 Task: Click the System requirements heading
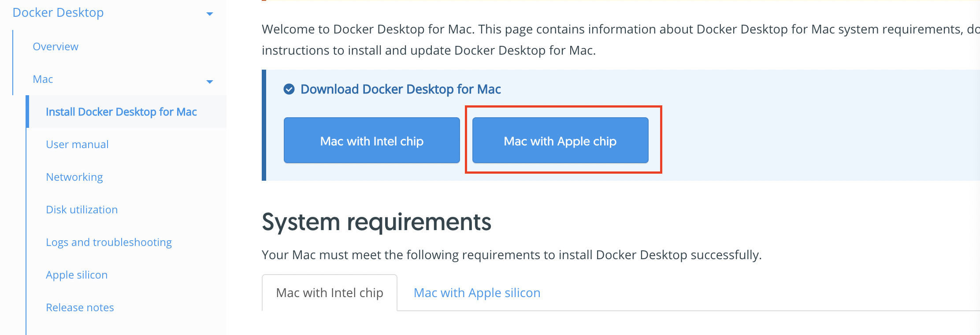376,222
